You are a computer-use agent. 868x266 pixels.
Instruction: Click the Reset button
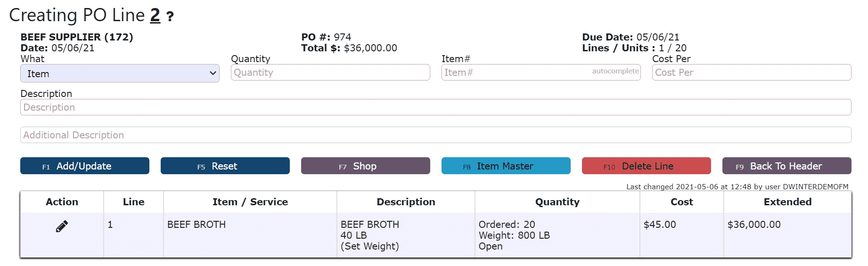[225, 166]
